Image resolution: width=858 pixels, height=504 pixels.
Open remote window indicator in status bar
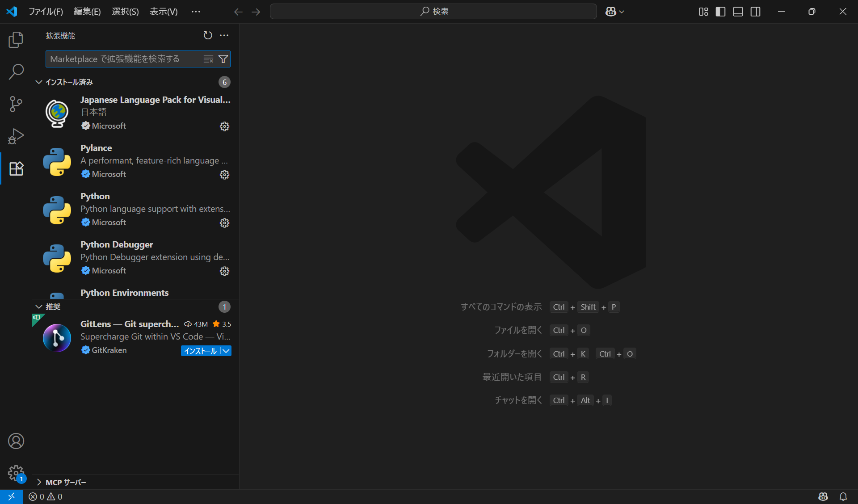tap(11, 496)
